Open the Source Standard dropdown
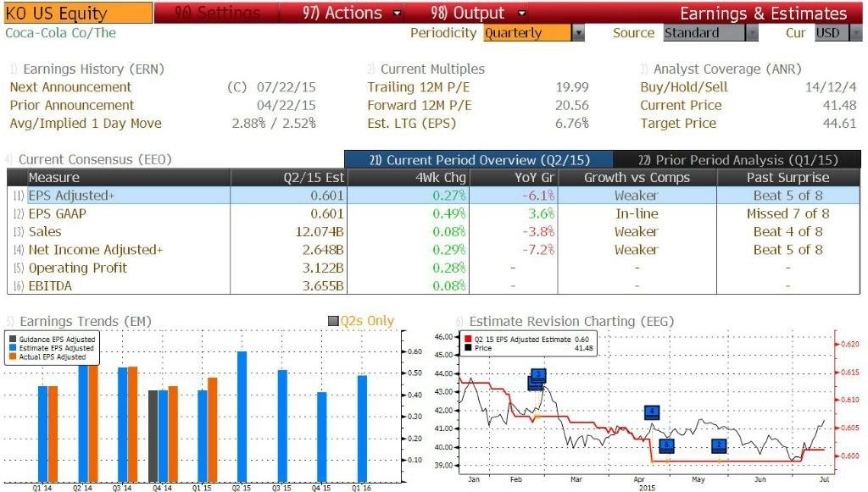The height and width of the screenshot is (492, 868). 711,33
